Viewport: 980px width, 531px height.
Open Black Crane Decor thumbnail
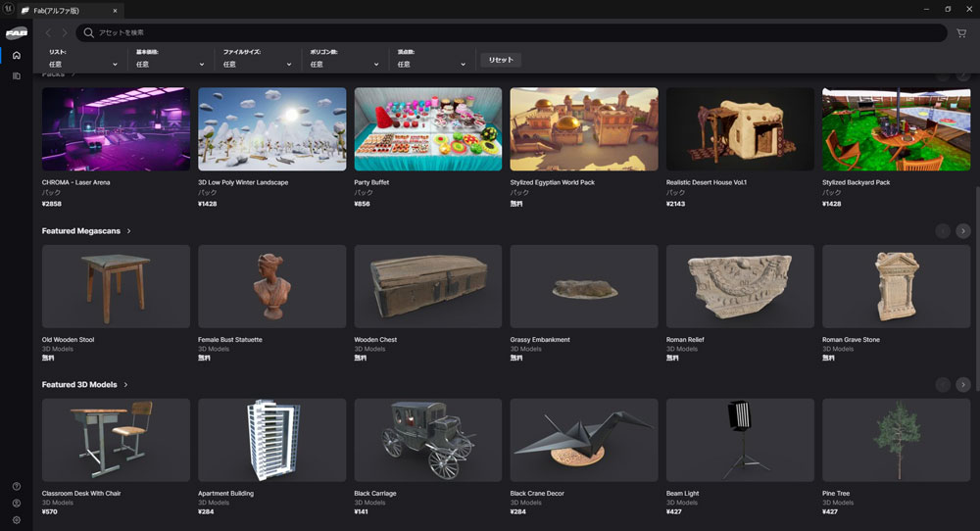(x=584, y=440)
